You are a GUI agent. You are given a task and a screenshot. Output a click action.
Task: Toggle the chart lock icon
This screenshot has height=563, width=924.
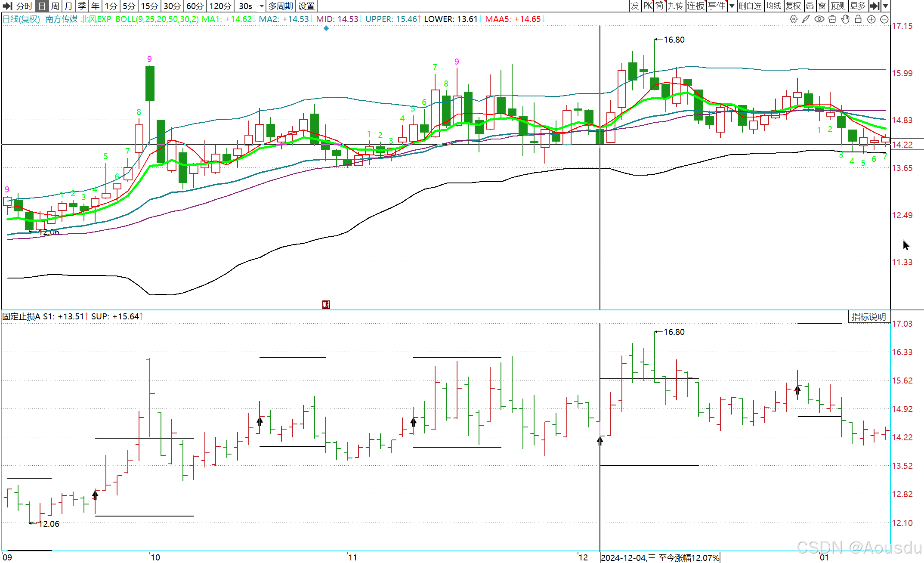point(858,19)
